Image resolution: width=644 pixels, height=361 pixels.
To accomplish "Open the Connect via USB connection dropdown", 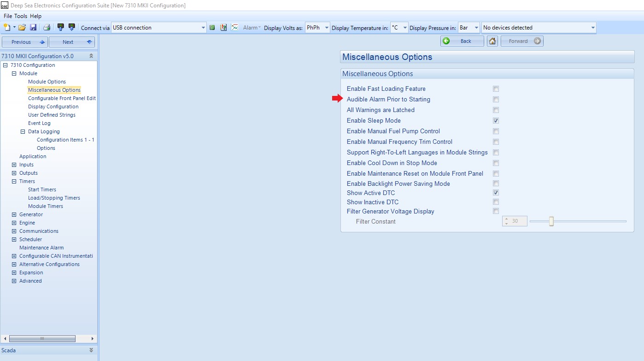I will click(203, 28).
